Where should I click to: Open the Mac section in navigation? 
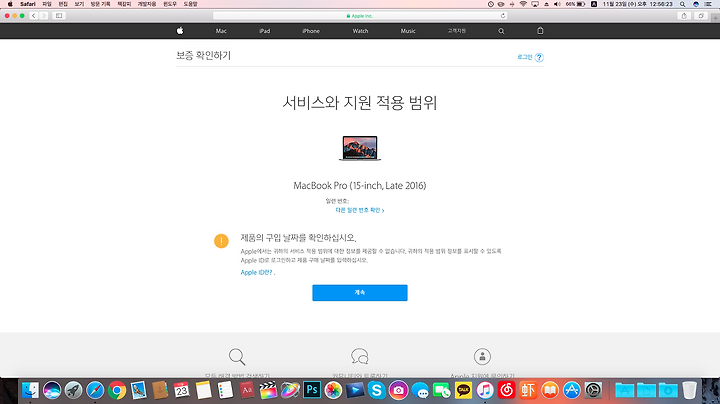click(221, 31)
